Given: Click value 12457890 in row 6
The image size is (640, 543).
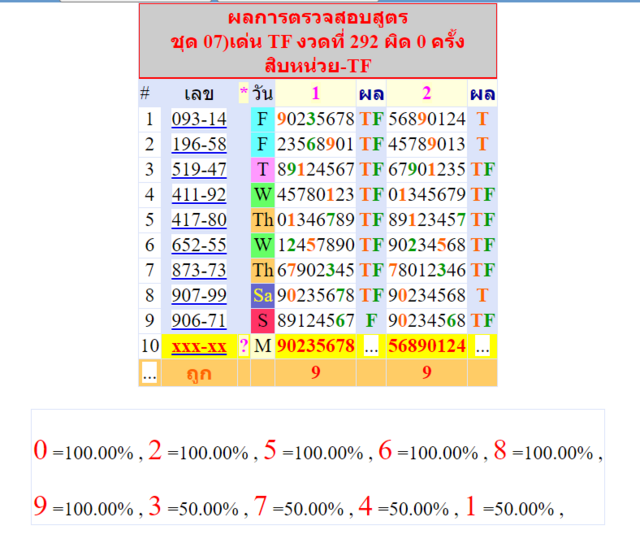Looking at the screenshot, I should tap(316, 245).
